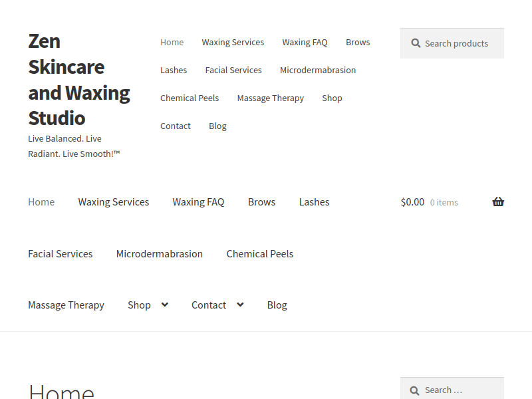Click the magnifier in Search products box
The height and width of the screenshot is (399, 532).
[x=416, y=43]
